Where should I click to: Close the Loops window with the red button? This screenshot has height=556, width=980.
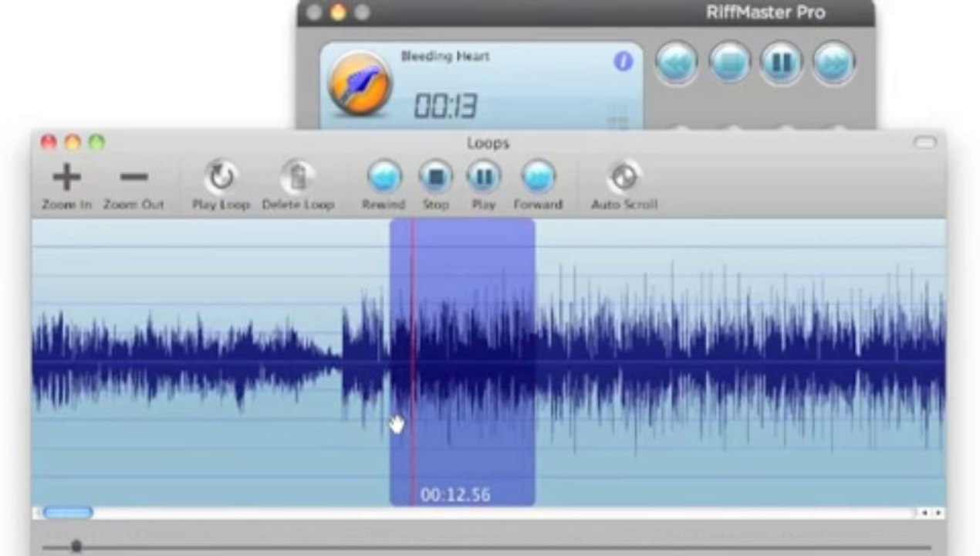click(49, 143)
